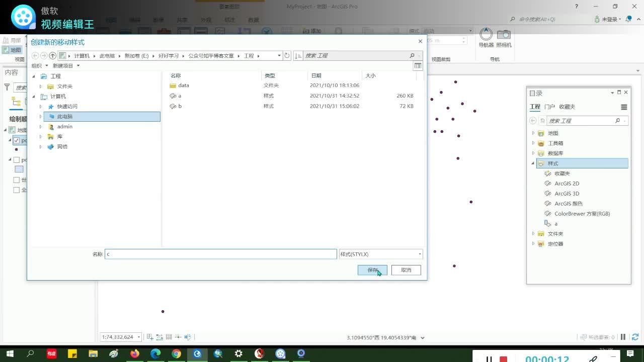Switch to the 门户 tab in the catalog

pyautogui.click(x=549, y=106)
